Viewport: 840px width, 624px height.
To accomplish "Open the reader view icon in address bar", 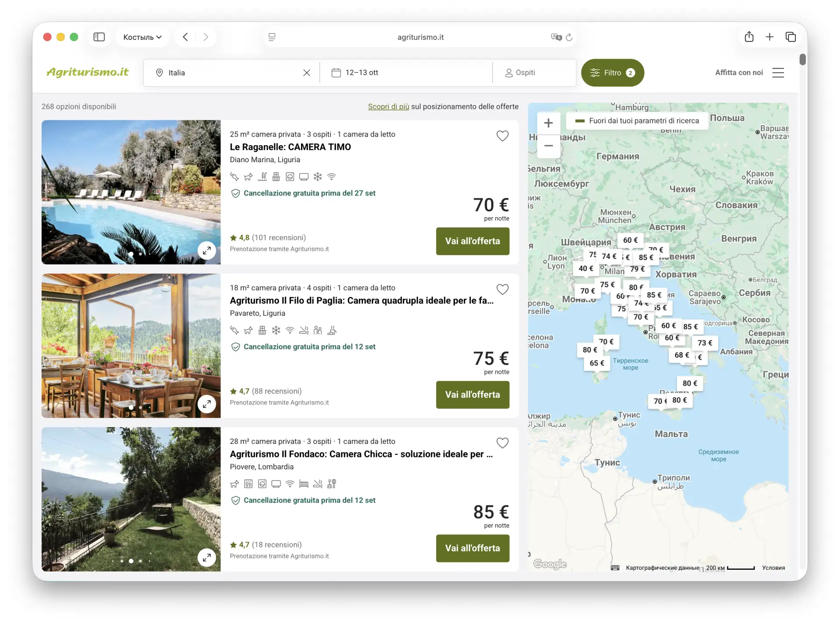I will [x=272, y=37].
